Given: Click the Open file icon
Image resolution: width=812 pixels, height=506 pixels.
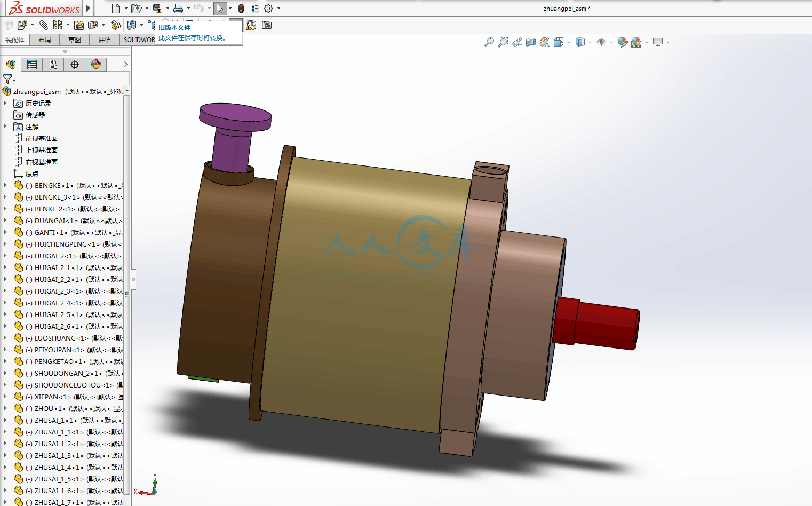Looking at the screenshot, I should pos(136,9).
